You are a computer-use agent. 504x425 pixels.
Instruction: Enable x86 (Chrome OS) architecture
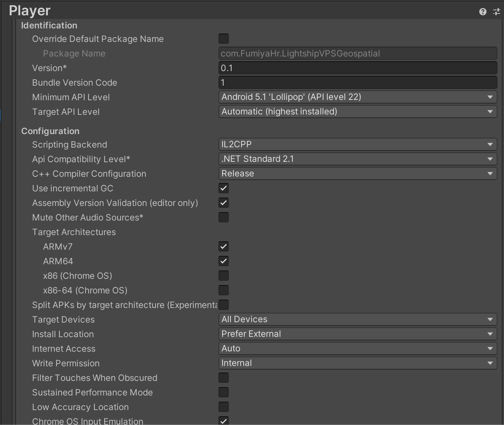224,276
